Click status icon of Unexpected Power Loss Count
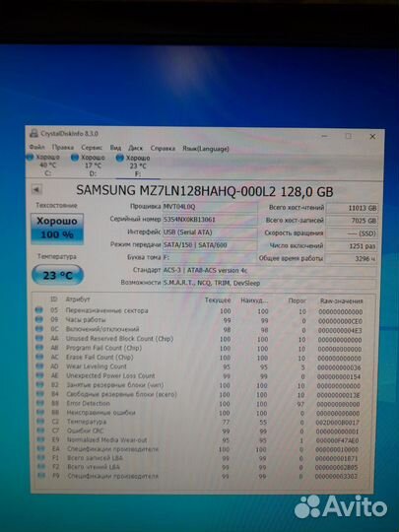 coord(40,375)
